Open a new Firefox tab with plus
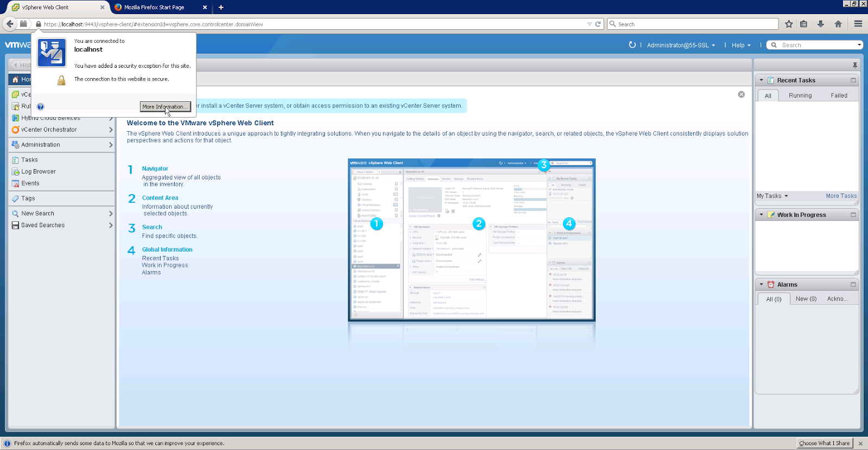The height and width of the screenshot is (450, 868). (221, 8)
